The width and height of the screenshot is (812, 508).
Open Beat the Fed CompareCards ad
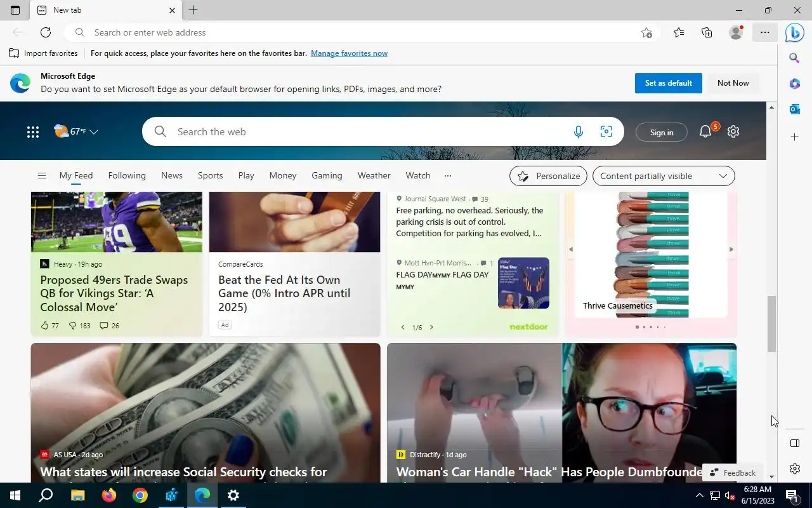(284, 293)
